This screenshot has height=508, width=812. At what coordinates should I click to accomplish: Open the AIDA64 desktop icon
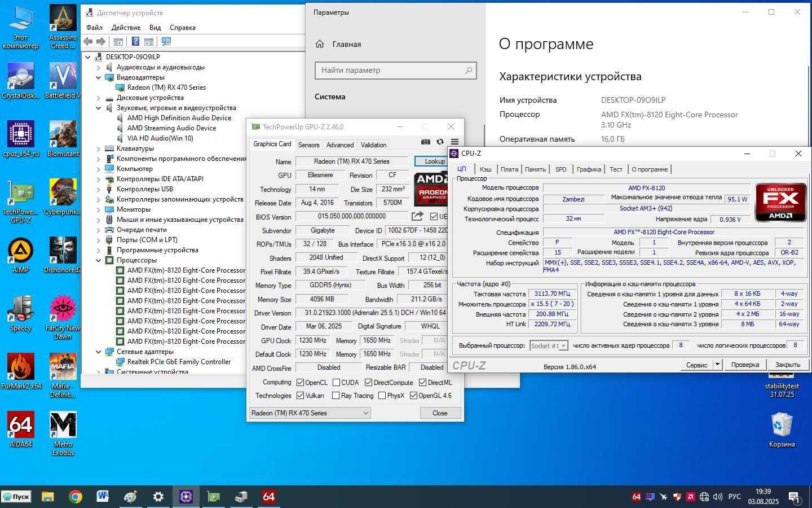[x=21, y=430]
